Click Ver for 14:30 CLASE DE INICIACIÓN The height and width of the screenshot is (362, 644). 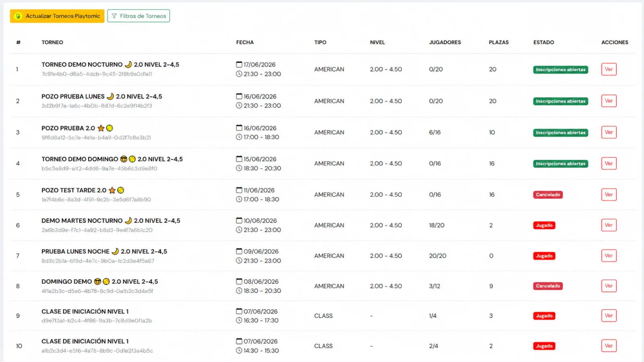tap(609, 346)
